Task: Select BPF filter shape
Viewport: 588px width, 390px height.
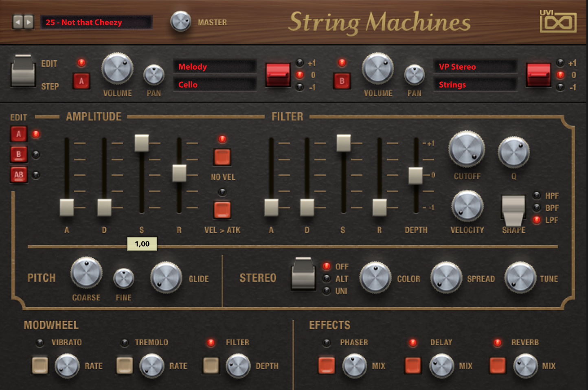Action: [537, 208]
